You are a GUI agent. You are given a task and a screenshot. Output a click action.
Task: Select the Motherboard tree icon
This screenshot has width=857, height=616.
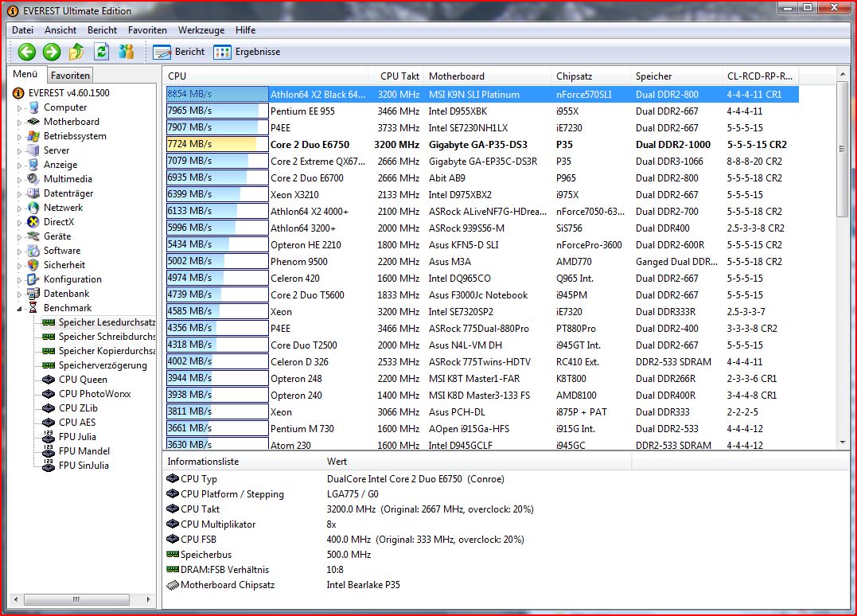[34, 122]
